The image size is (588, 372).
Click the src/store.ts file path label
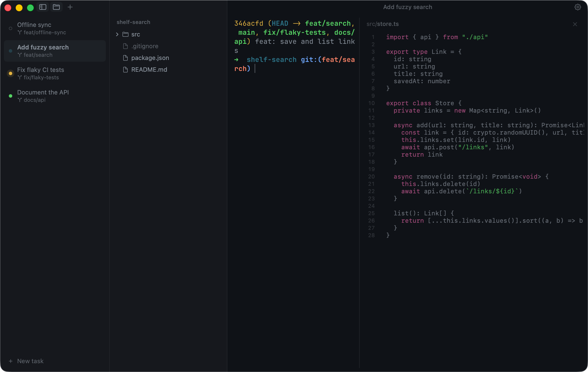tap(382, 24)
